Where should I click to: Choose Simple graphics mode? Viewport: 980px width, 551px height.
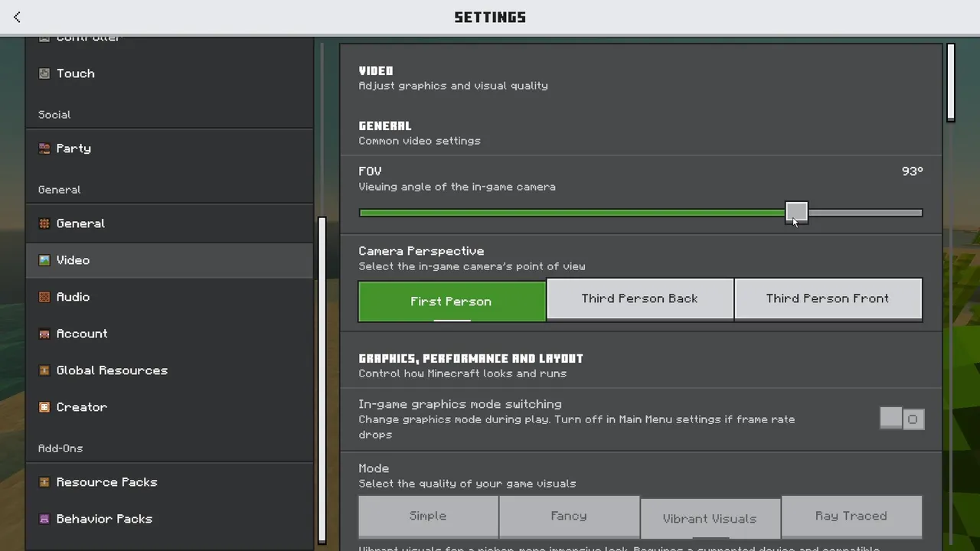pos(428,517)
